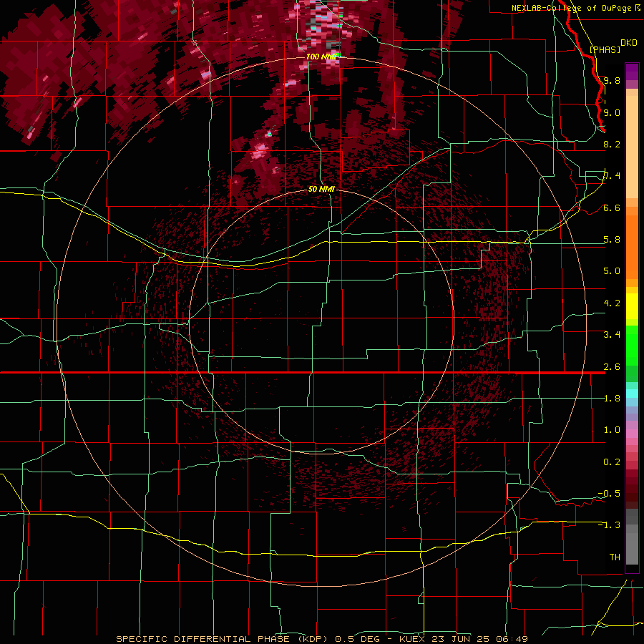Click the 50 NMI range ring label

click(x=321, y=190)
